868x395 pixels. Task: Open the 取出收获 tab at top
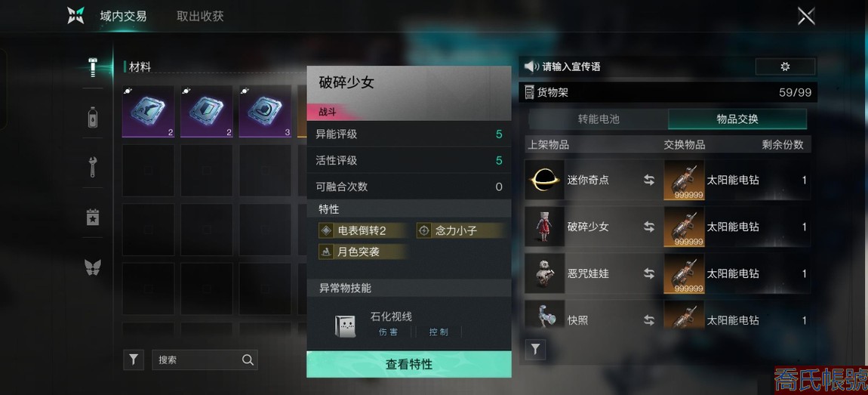[x=200, y=16]
